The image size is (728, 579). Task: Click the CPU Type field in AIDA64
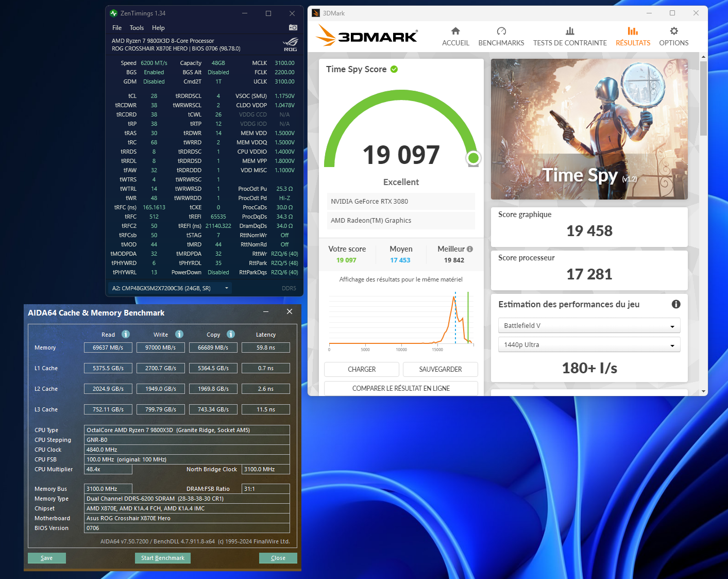tap(187, 430)
